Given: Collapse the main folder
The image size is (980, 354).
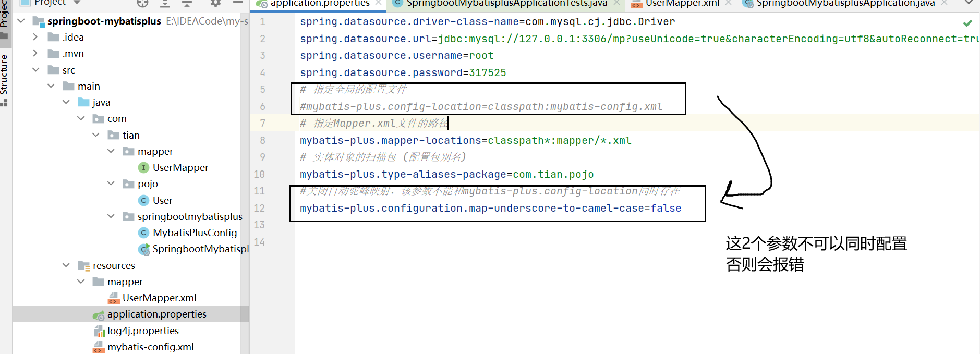Looking at the screenshot, I should coord(51,86).
